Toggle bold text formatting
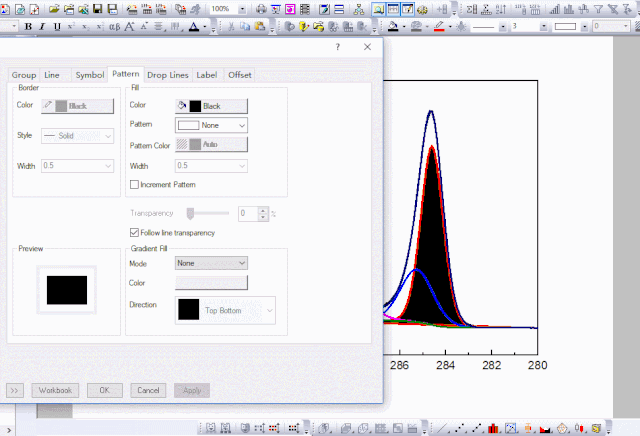640x436 pixels. pos(29,26)
